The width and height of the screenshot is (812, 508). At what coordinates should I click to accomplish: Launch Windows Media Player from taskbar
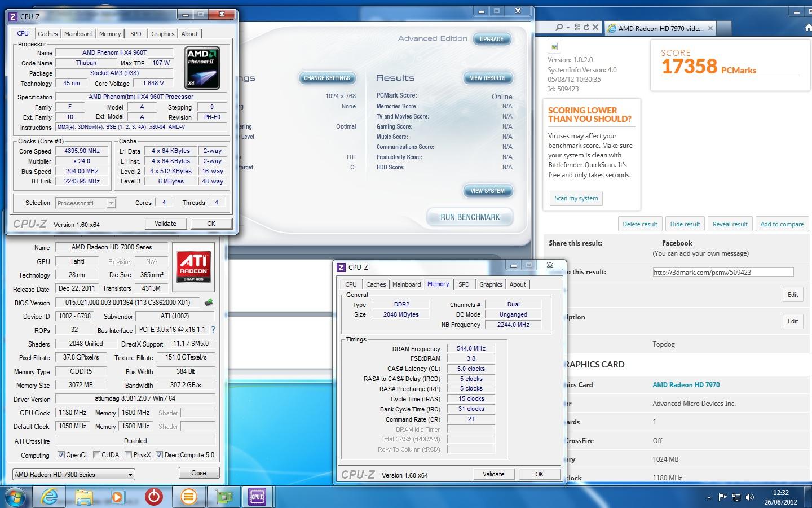(x=117, y=497)
